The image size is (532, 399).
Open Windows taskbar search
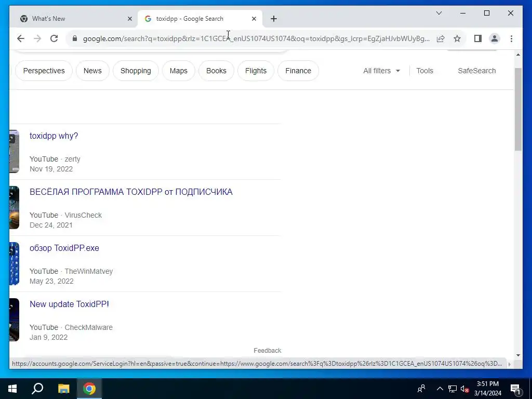tap(37, 389)
